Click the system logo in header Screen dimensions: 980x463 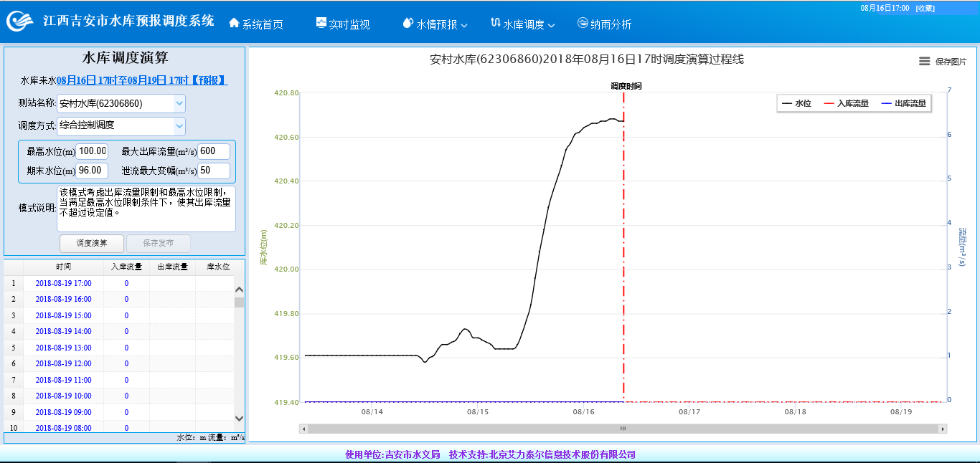(x=20, y=21)
